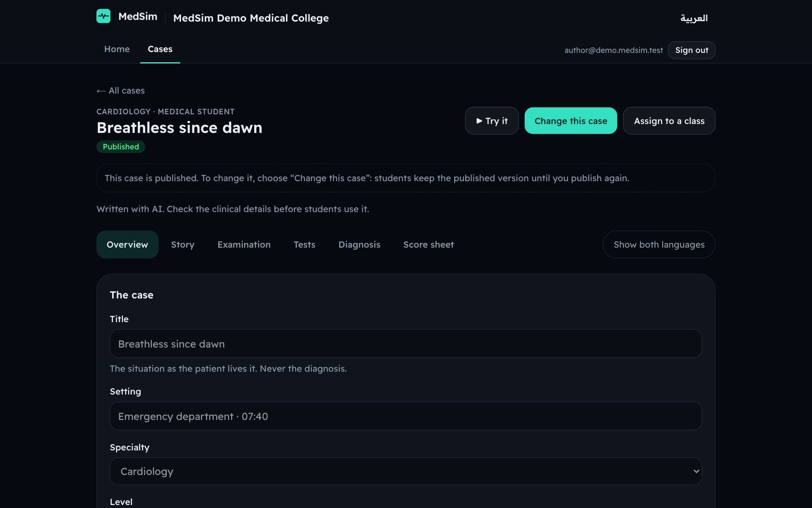Open the Specialty dropdown chevron
This screenshot has width=812, height=508.
(x=696, y=471)
